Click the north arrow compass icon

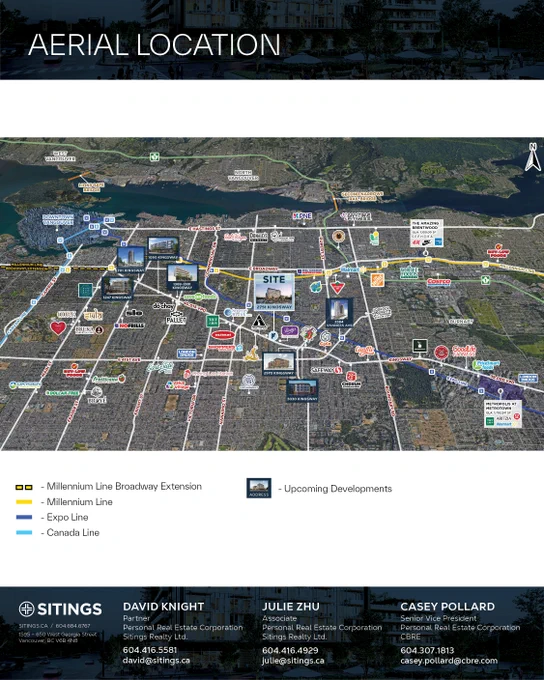coord(533,157)
